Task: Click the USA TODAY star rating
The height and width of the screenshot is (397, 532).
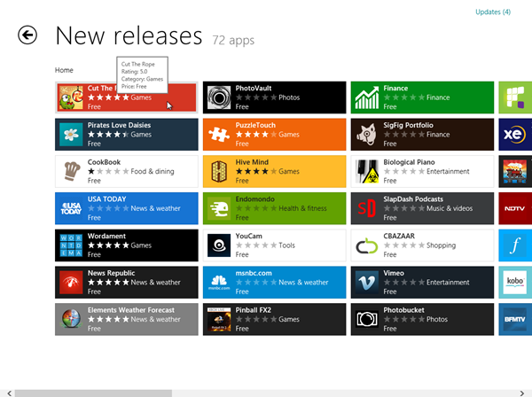Action: pos(108,208)
